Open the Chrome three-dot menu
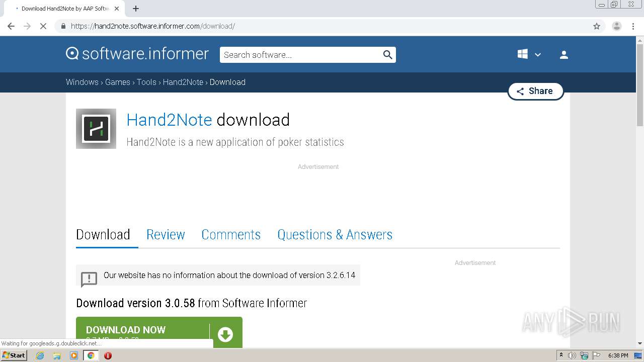Viewport: 644px width, 362px height. [x=633, y=26]
